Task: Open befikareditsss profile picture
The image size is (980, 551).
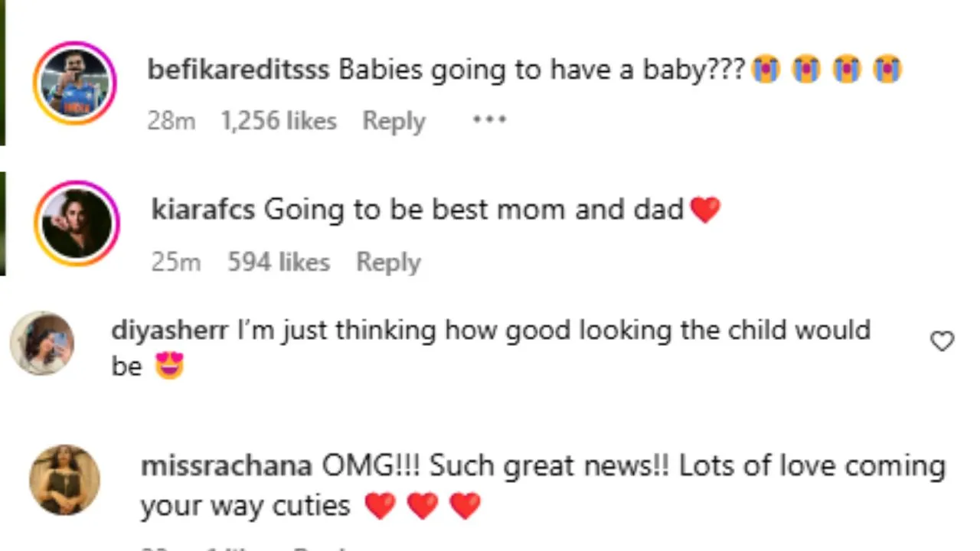Action: point(75,83)
